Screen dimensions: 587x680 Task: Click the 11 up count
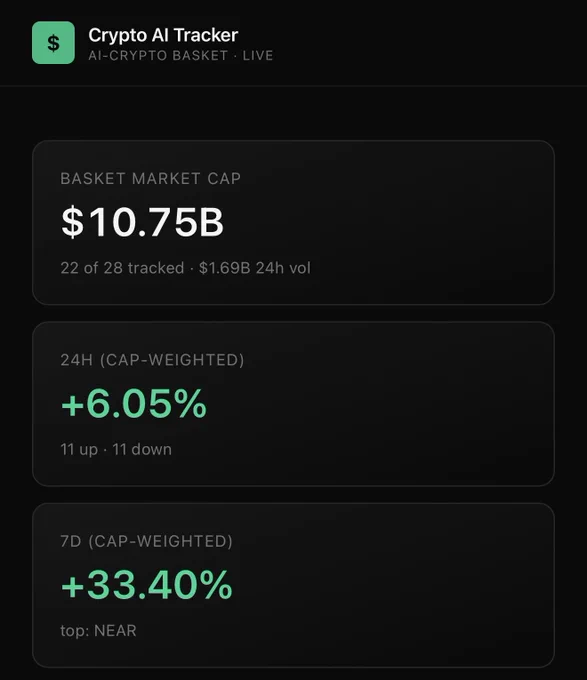(x=79, y=450)
